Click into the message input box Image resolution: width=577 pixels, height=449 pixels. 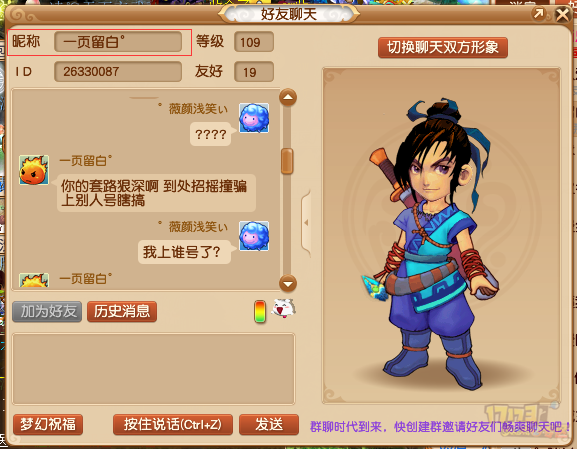coord(153,369)
